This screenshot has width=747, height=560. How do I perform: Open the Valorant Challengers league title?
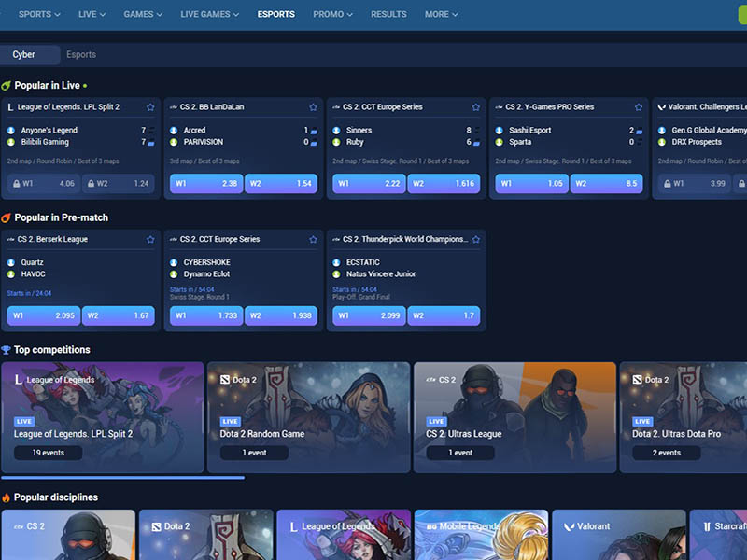click(x=707, y=107)
